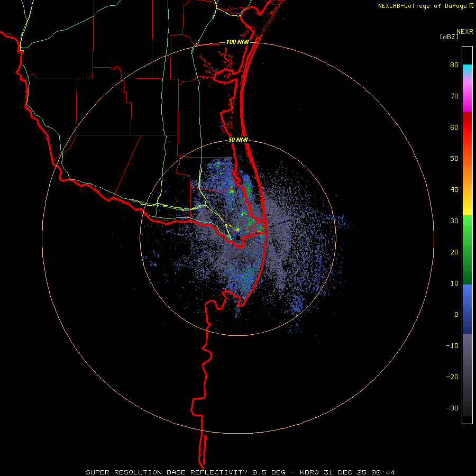The height and width of the screenshot is (476, 476).
Task: Click the 20 dBZ scale value
Action: point(454,252)
